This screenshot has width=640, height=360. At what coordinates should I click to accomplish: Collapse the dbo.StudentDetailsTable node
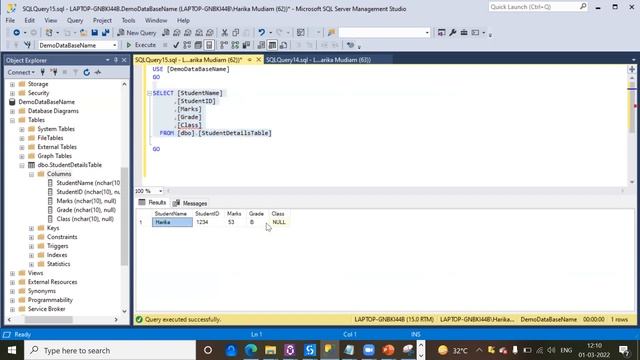(22, 165)
